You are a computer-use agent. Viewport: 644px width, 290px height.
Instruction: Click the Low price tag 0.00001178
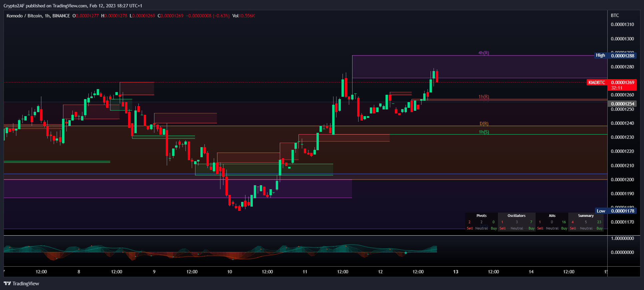coord(622,211)
